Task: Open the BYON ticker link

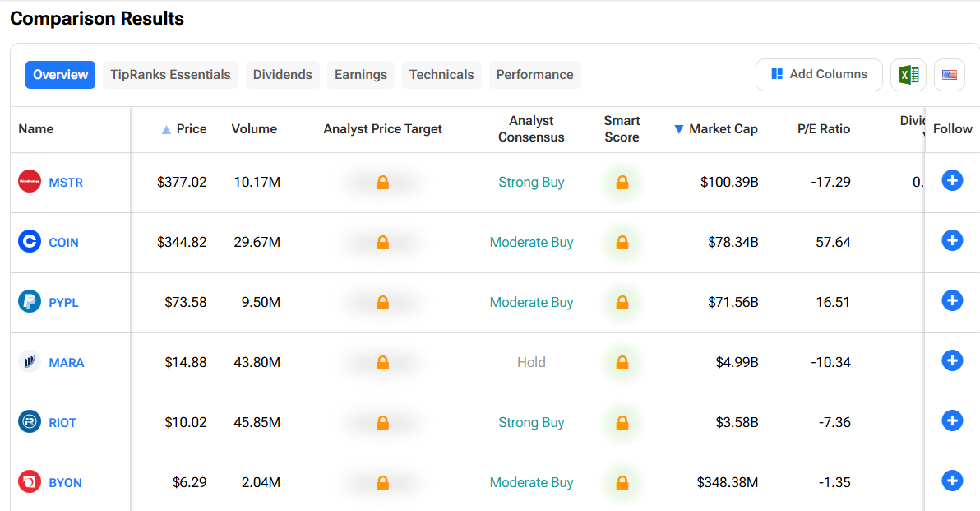Action: point(65,482)
